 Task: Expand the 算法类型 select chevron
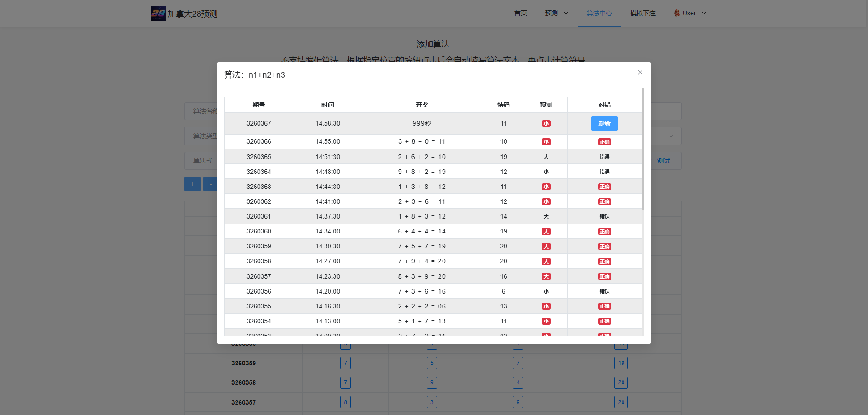coord(671,136)
